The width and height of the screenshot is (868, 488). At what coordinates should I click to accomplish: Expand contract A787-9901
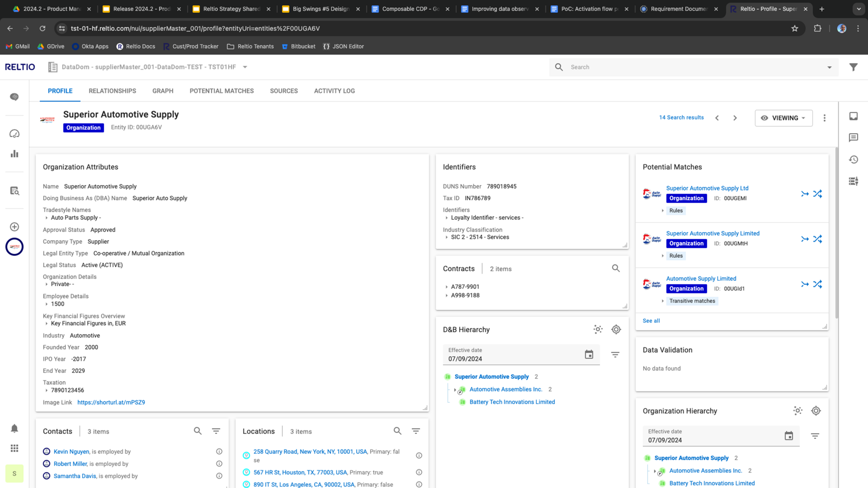click(447, 287)
